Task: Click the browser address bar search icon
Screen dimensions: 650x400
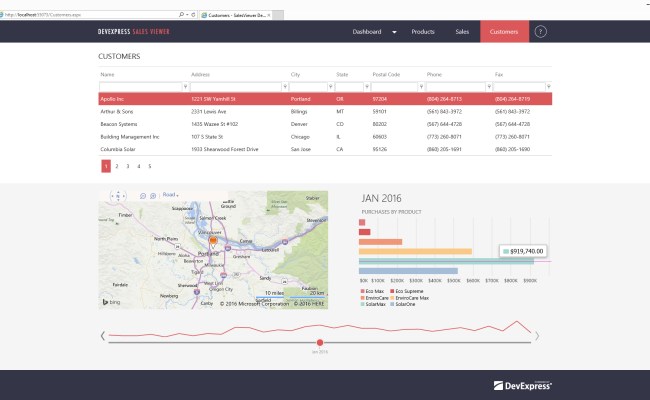Action: (181, 15)
